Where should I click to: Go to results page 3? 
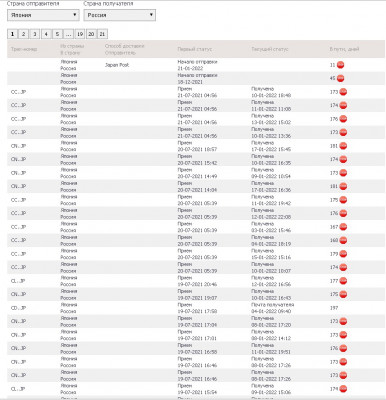click(35, 34)
